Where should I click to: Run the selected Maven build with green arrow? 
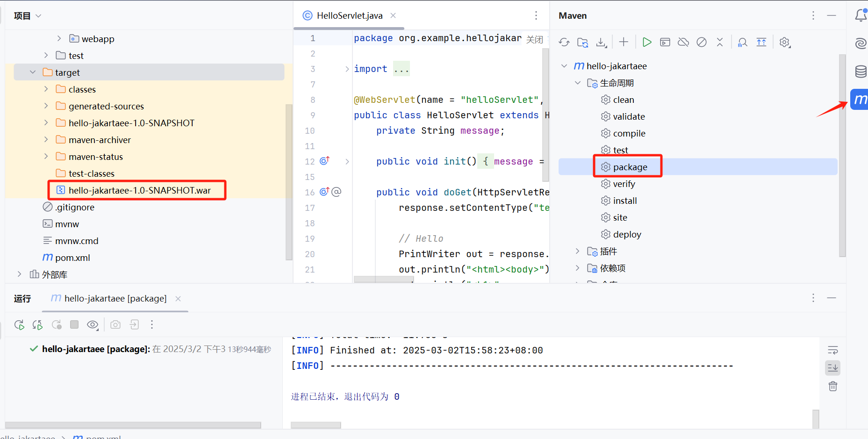(647, 42)
